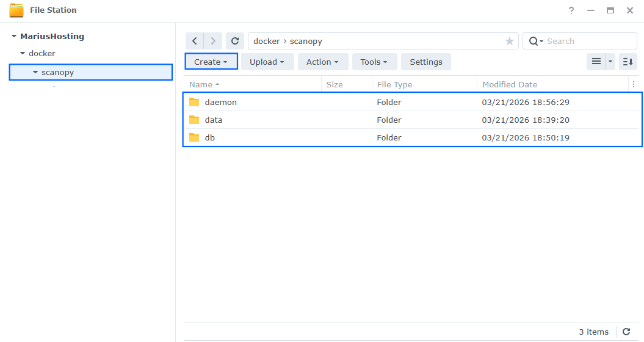Click docker in the path breadcrumb

pyautogui.click(x=267, y=41)
